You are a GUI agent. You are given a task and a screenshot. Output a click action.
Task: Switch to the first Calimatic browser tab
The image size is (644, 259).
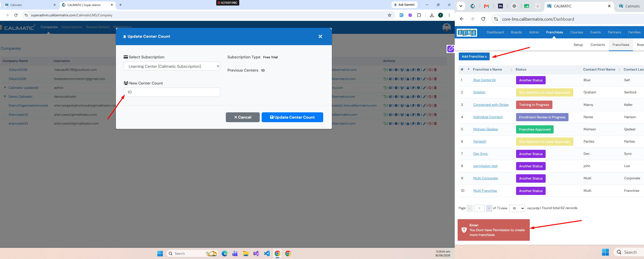coord(30,5)
